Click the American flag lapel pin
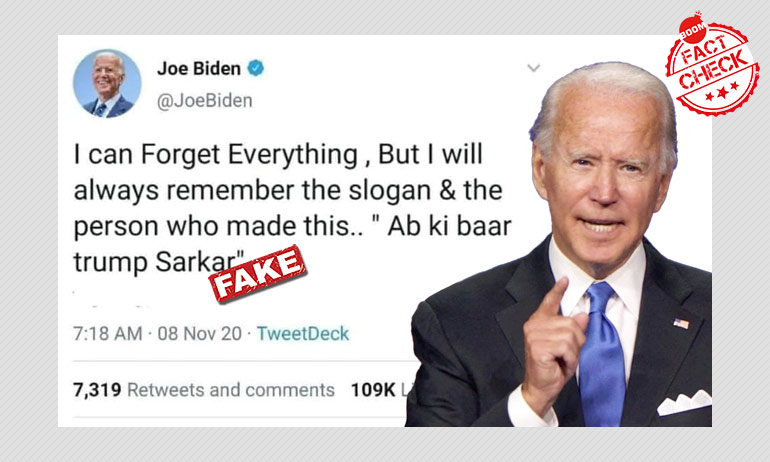The width and height of the screenshot is (770, 462). click(x=681, y=324)
